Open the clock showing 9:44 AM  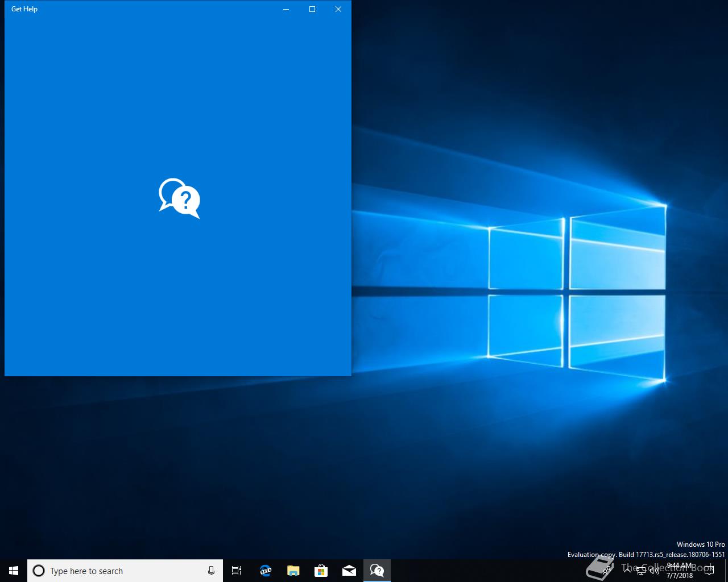pyautogui.click(x=679, y=571)
